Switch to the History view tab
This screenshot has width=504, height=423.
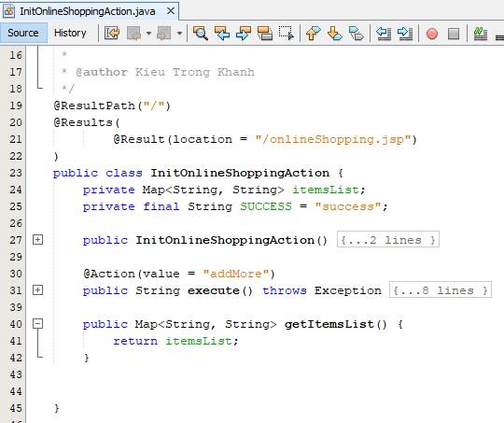point(70,33)
